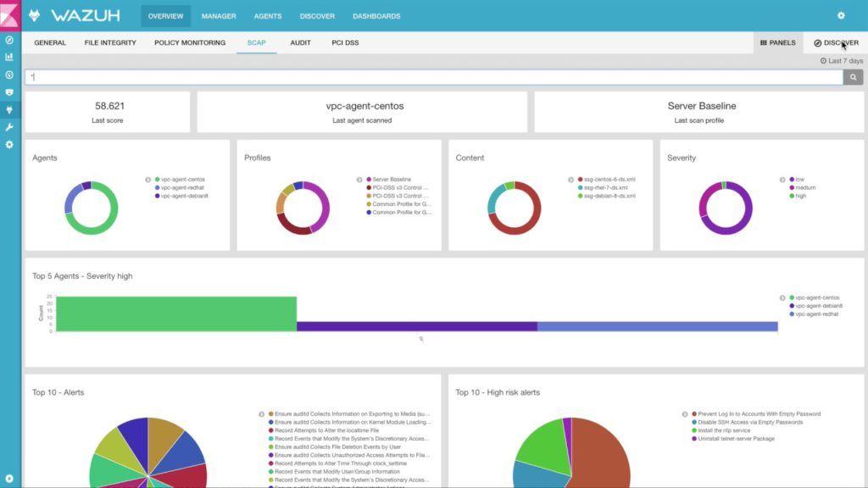
Task: Select the Visualize bar-chart icon in sidebar
Action: click(10, 56)
